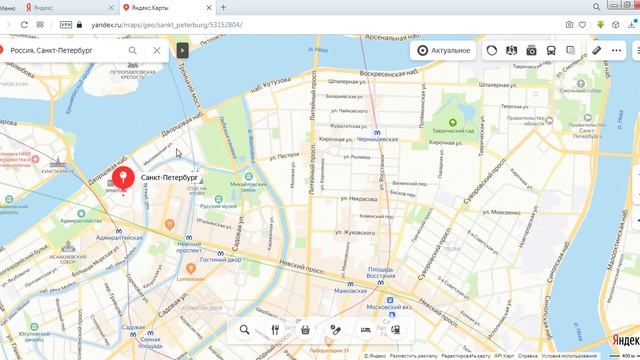Viewport: 640px width, 360px height.
Task: Click the Кунсткамера landmark icon
Action: pyautogui.click(x=58, y=163)
